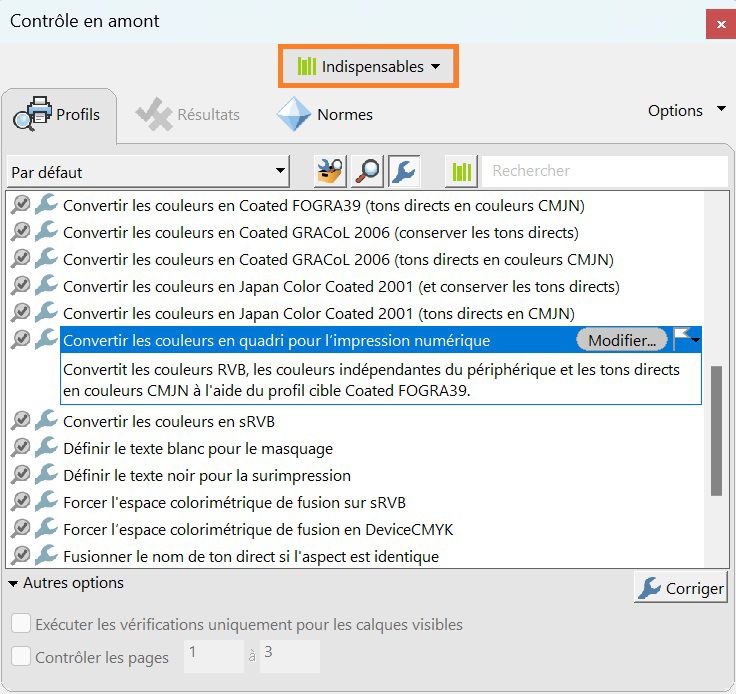Click wrench icon of Japan Color tons directs en CMJN
Image resolution: width=736 pixels, height=694 pixels.
click(x=46, y=313)
